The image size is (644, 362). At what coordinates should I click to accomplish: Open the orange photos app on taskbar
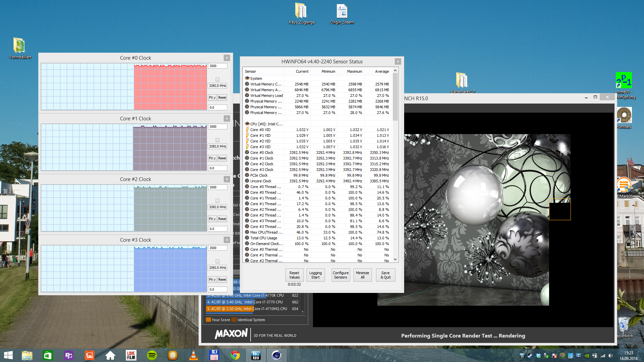tap(90, 355)
